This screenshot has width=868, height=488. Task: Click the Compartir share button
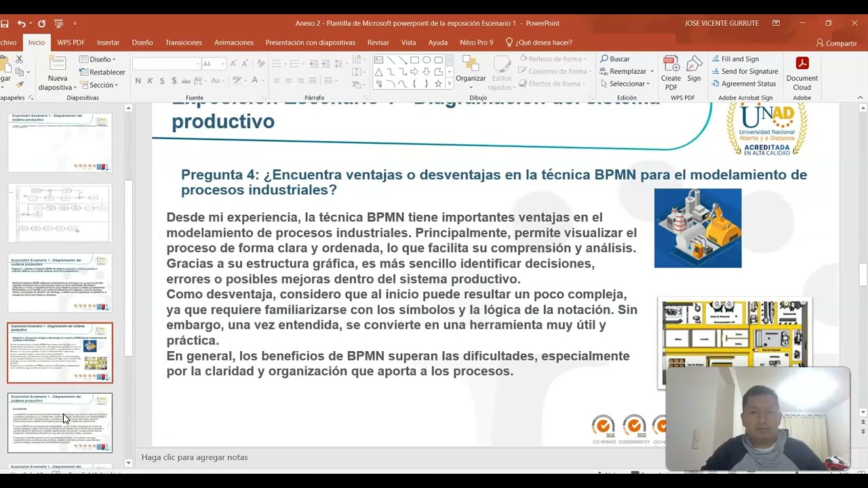[837, 43]
